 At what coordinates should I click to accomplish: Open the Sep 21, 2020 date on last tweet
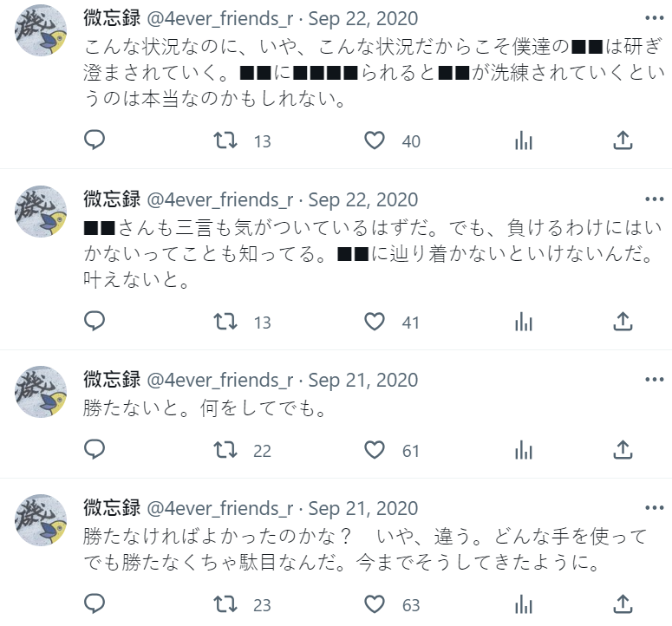pos(363,509)
